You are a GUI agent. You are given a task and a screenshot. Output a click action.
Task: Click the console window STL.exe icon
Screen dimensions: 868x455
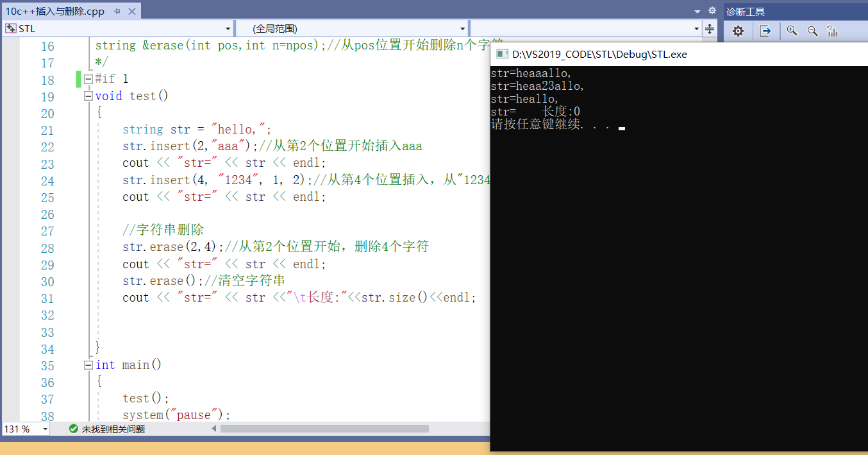(502, 55)
